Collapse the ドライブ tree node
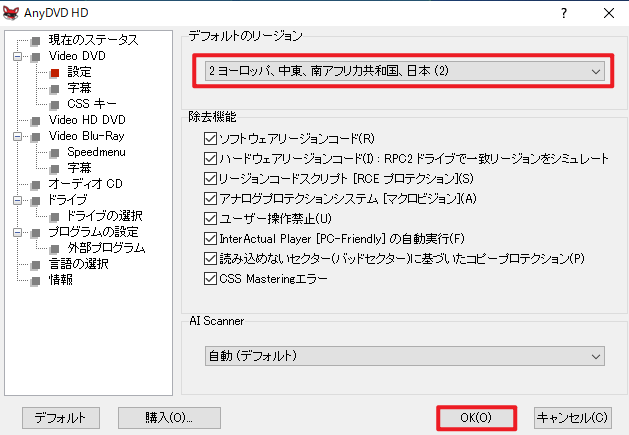629x435 pixels. pyautogui.click(x=17, y=200)
